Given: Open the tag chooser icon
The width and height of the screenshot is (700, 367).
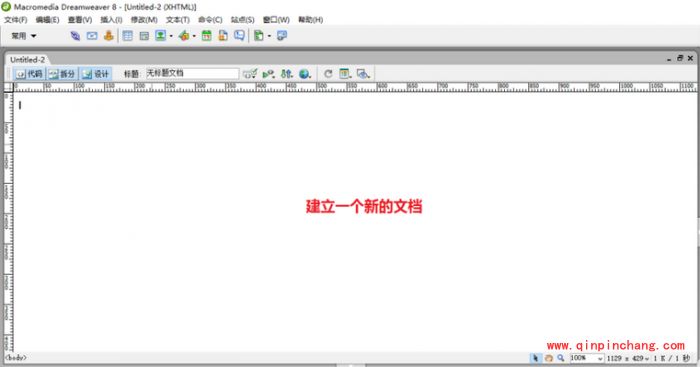Looking at the screenshot, I should 282,36.
